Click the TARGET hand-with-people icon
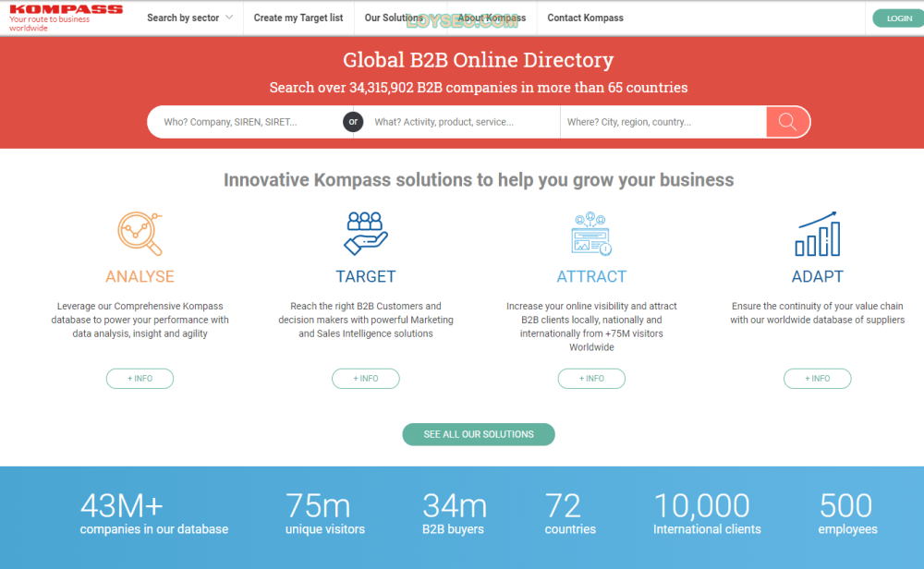Image resolution: width=924 pixels, height=569 pixels. click(x=365, y=234)
